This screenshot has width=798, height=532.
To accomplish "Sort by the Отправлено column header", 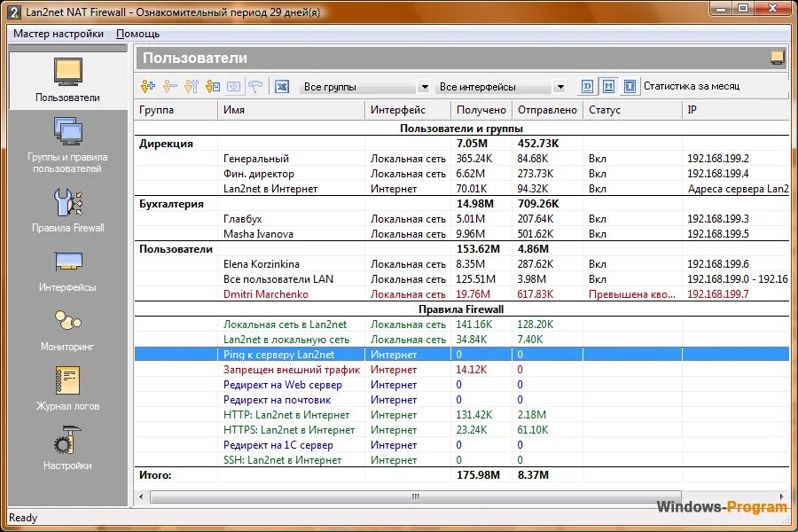I will (547, 110).
